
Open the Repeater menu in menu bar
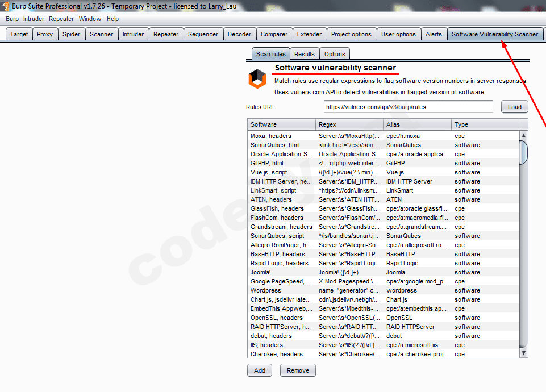(x=61, y=19)
